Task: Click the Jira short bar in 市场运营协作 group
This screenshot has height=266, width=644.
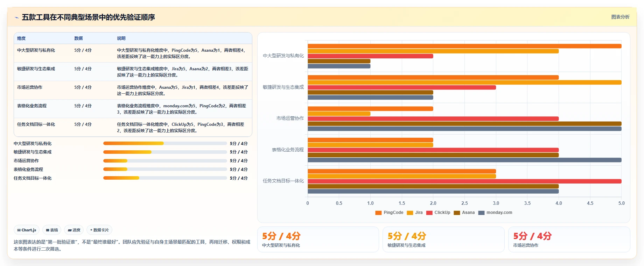Action: [x=339, y=114]
